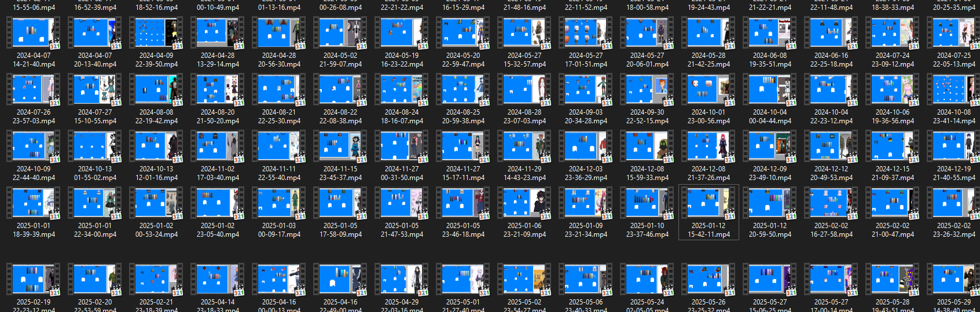Screen dimensions: 980x312
Task: Select the 2024-06-16 22-25-18.mp4 thumbnail
Action: click(x=831, y=32)
